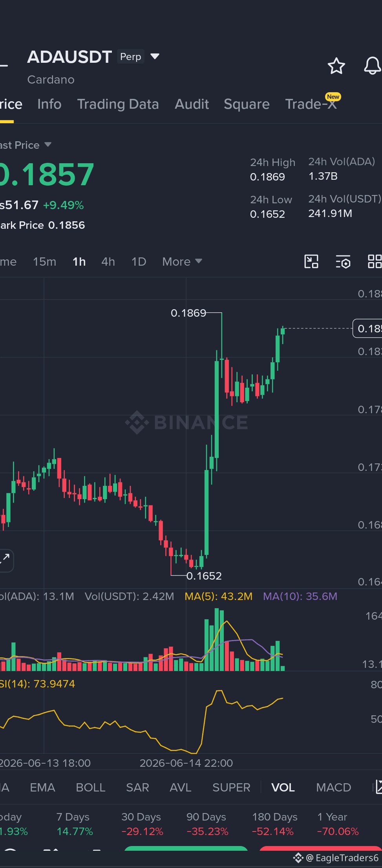The height and width of the screenshot is (868, 382).
Task: Open chart layout picture-in-picture icon
Action: [x=311, y=261]
